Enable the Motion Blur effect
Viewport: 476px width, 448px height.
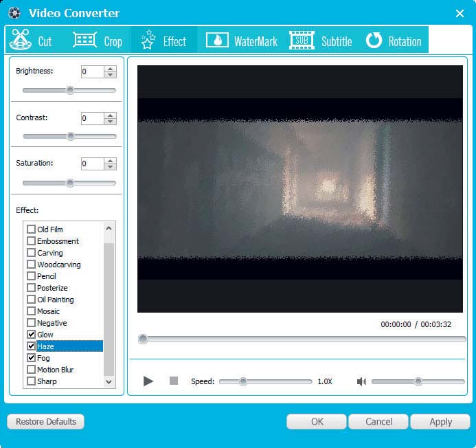[32, 370]
